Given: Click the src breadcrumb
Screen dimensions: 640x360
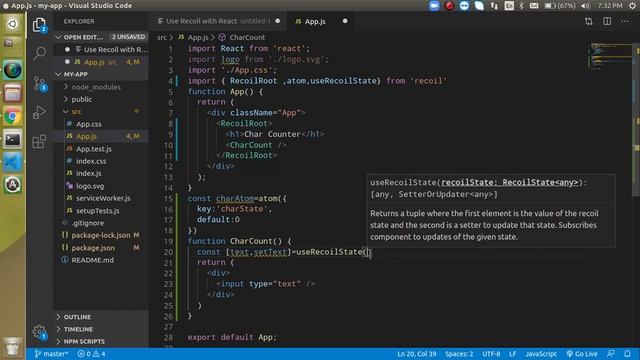Looking at the screenshot, I should pos(162,37).
